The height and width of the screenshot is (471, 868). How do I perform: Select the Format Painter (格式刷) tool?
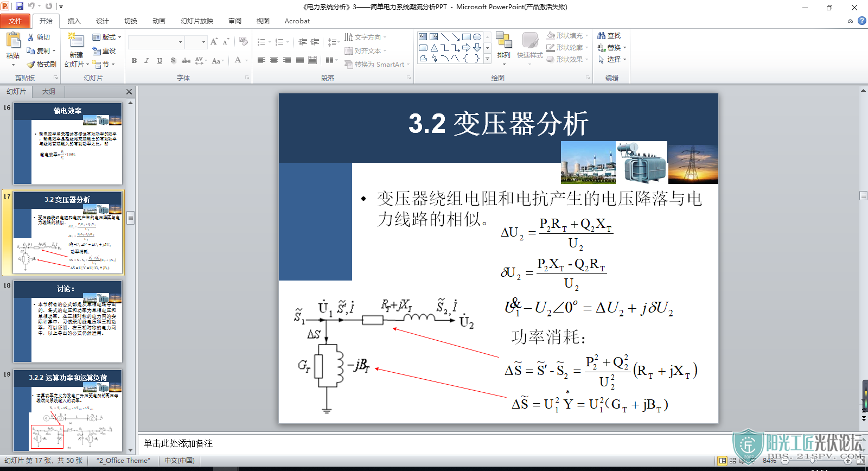click(x=42, y=64)
